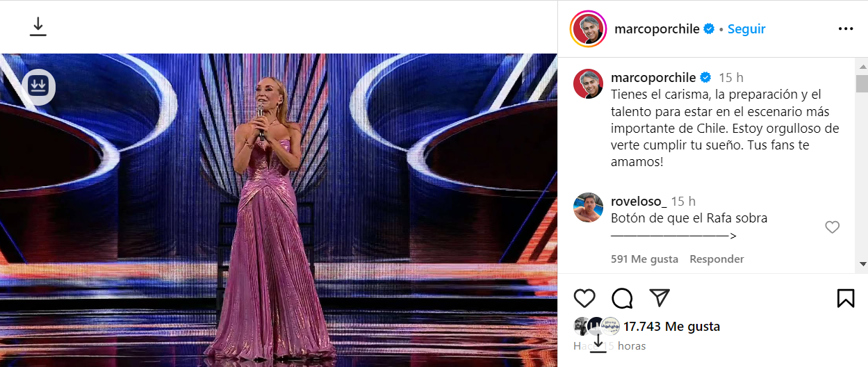Save the post with the bookmark icon
868x367 pixels.
845,298
